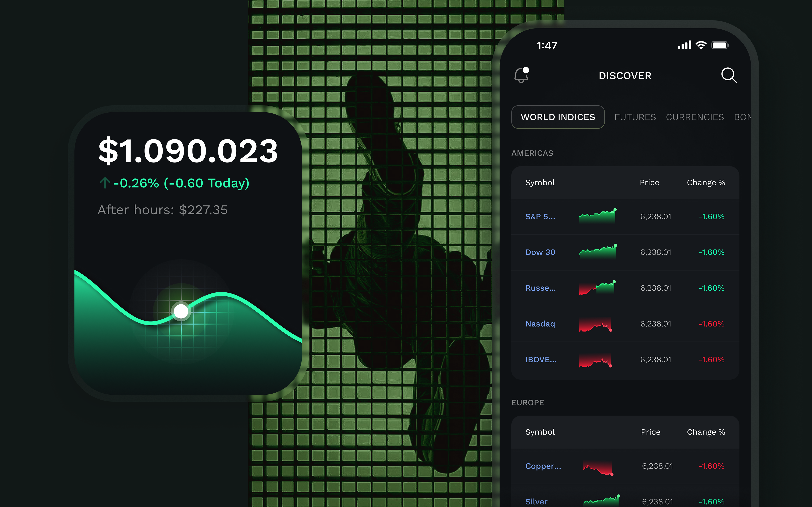Open the Russell symbol link

pos(540,288)
